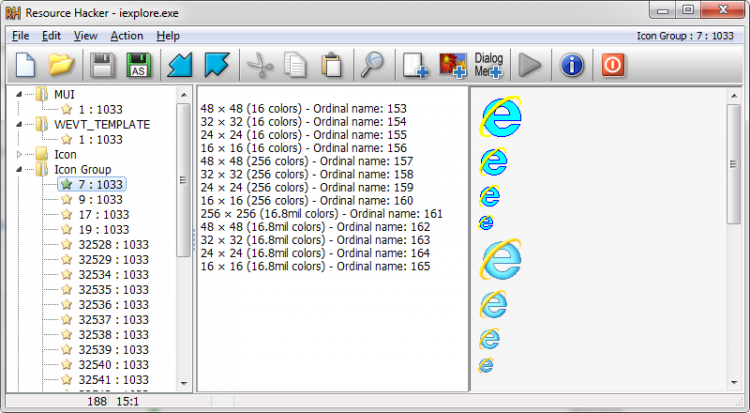Click the line with Ordinal name: 165

(315, 267)
